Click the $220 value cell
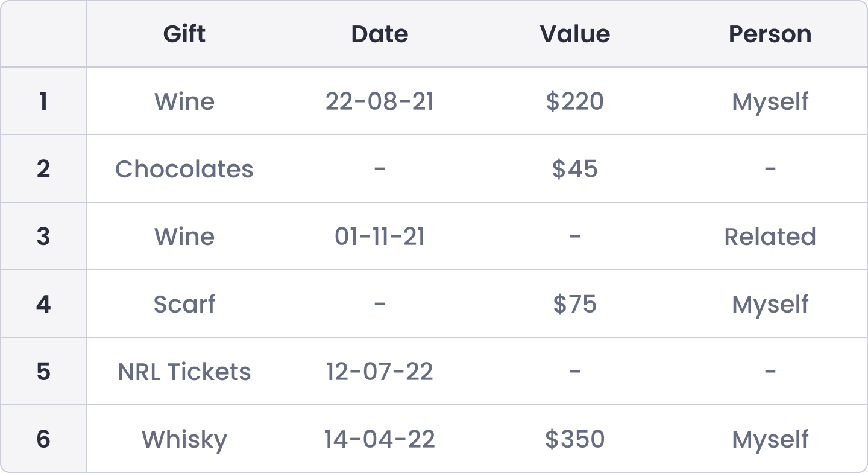The width and height of the screenshot is (868, 473). 575,101
